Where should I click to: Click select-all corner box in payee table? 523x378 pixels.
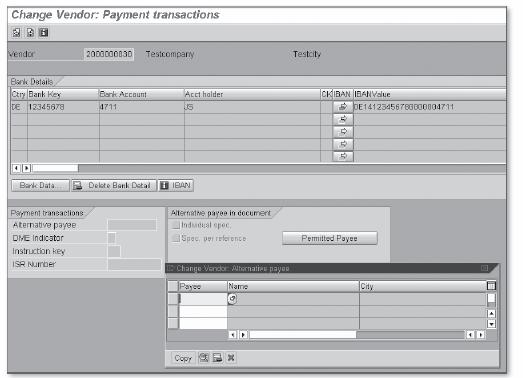[x=173, y=286]
